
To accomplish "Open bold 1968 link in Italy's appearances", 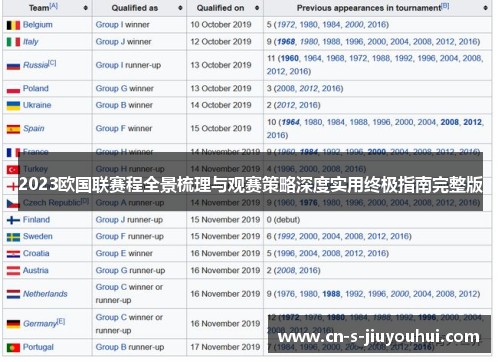I will pos(286,42).
